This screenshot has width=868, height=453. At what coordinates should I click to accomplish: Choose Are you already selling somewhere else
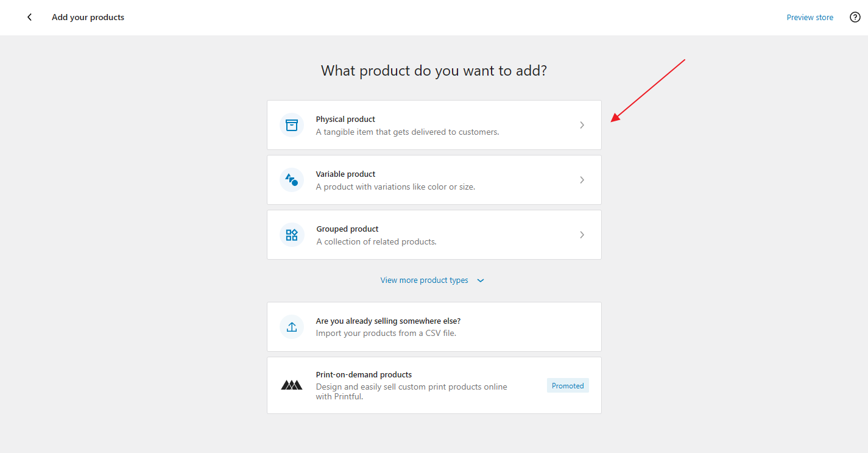(x=388, y=321)
